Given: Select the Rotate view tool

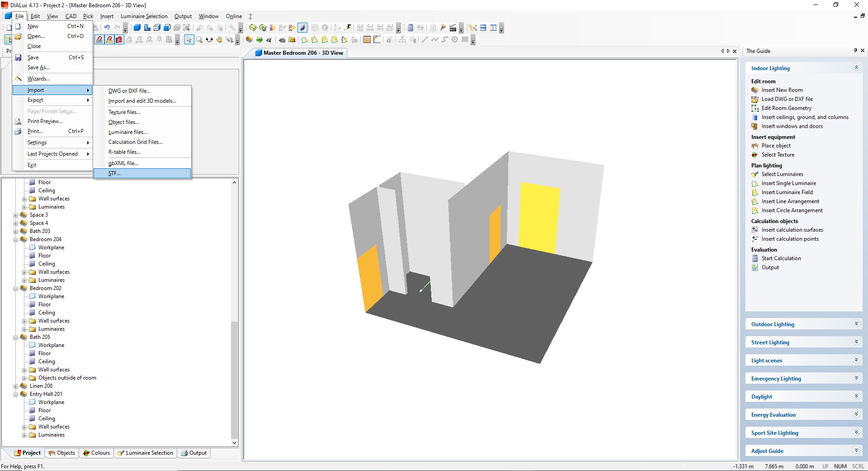Looking at the screenshot, I should point(209,39).
